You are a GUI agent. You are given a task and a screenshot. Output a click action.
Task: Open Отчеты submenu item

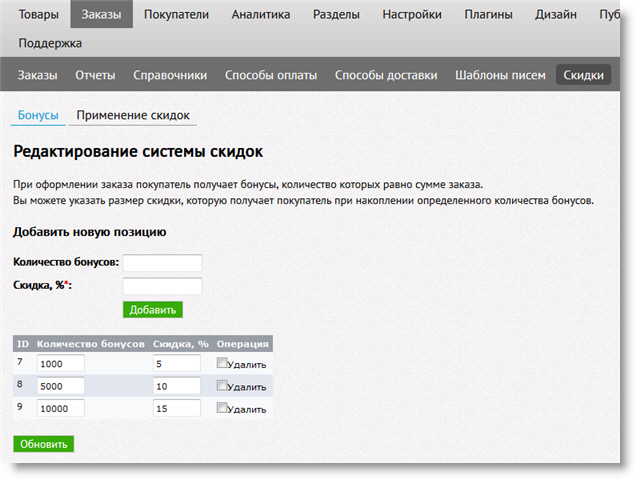[x=95, y=75]
